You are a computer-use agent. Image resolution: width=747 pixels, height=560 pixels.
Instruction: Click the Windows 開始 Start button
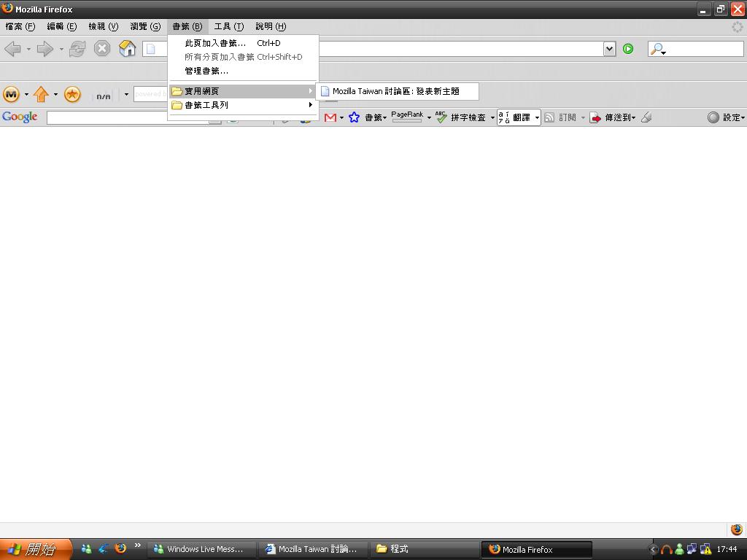[x=35, y=549]
